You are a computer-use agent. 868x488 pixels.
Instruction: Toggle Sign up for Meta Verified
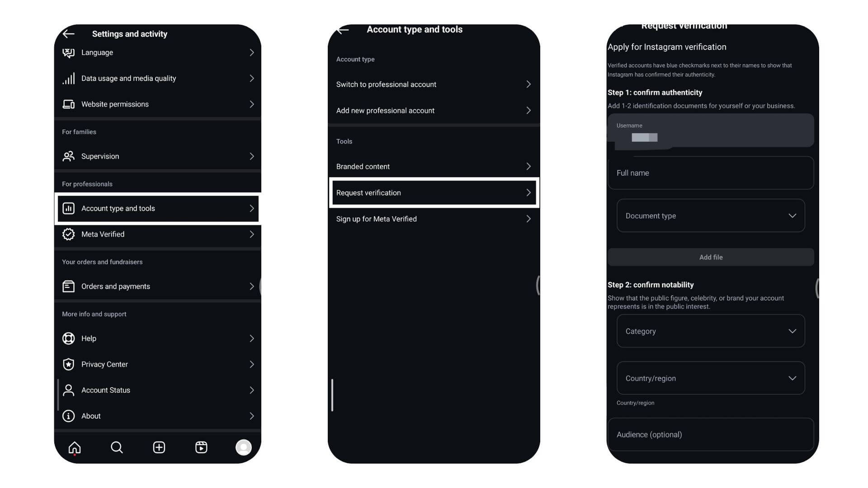coord(434,219)
